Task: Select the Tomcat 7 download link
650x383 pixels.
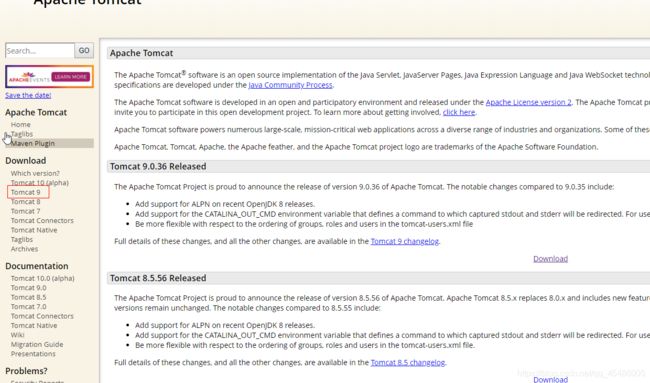Action: coord(26,211)
